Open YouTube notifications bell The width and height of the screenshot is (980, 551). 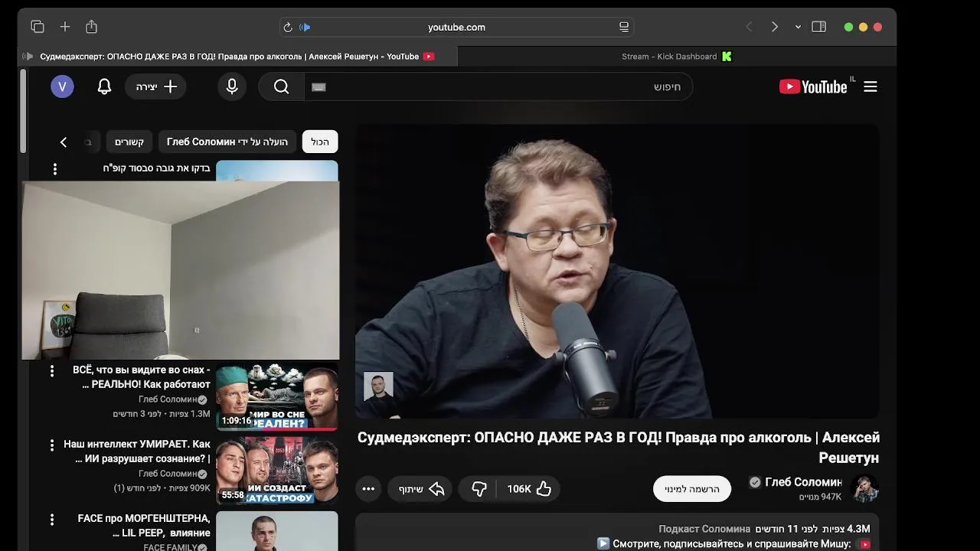click(105, 86)
